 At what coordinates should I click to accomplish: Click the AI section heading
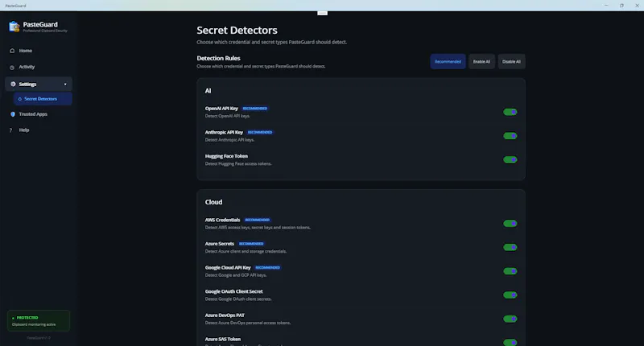[208, 91]
